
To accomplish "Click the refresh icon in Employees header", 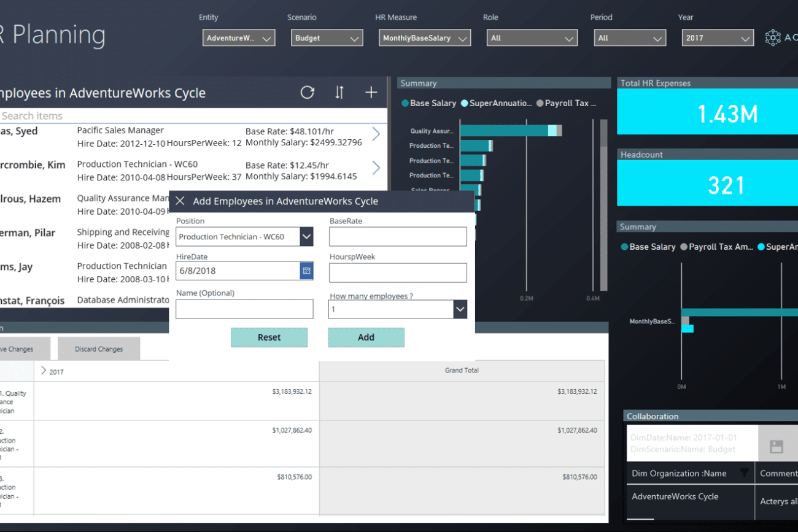I will (308, 93).
